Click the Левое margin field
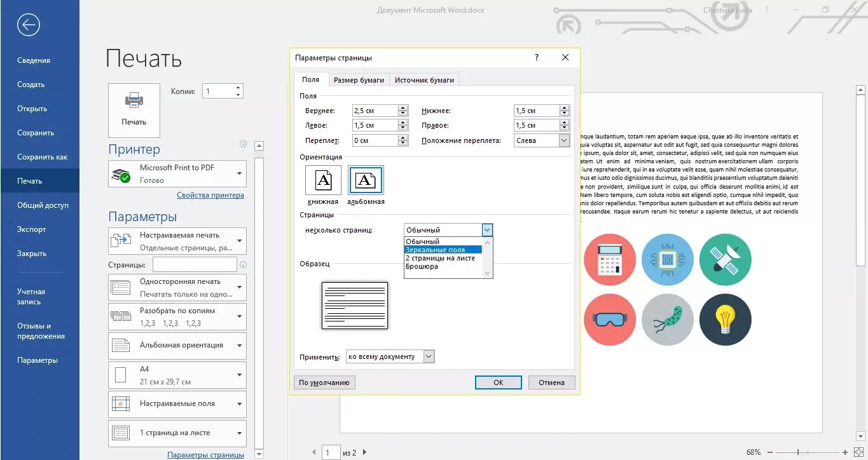The height and width of the screenshot is (460, 868). tap(375, 125)
